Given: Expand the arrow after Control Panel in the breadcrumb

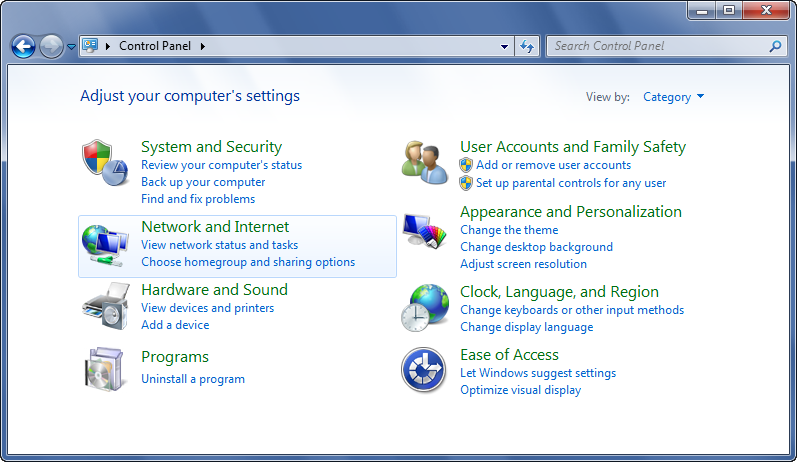Looking at the screenshot, I should pyautogui.click(x=203, y=46).
